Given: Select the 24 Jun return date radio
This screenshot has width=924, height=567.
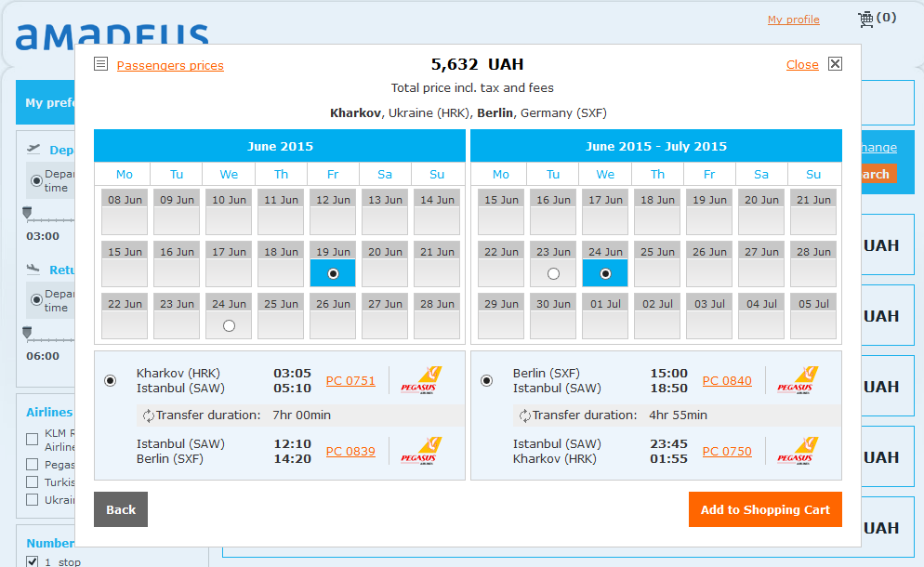Looking at the screenshot, I should pos(605,273).
